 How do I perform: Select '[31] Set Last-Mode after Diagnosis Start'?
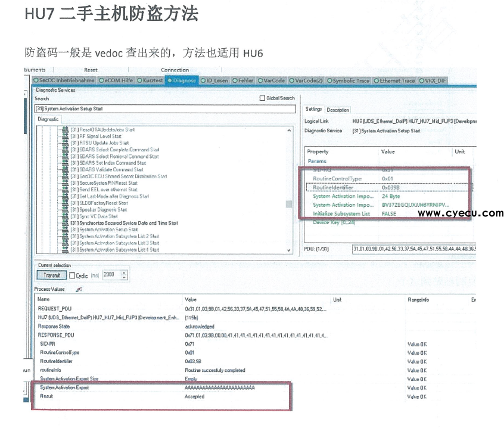coord(110,196)
